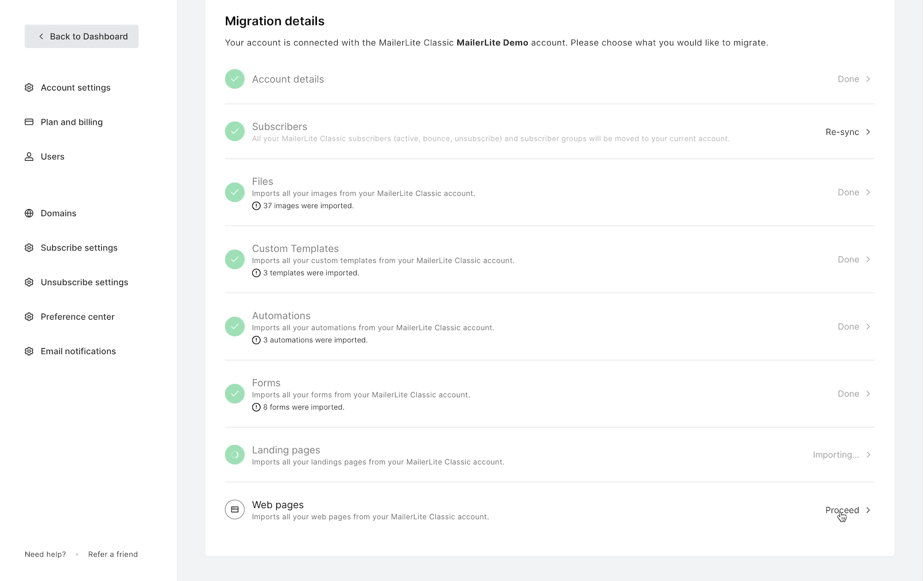Click Proceed for Web pages migration
This screenshot has height=581, width=924.
click(x=842, y=510)
